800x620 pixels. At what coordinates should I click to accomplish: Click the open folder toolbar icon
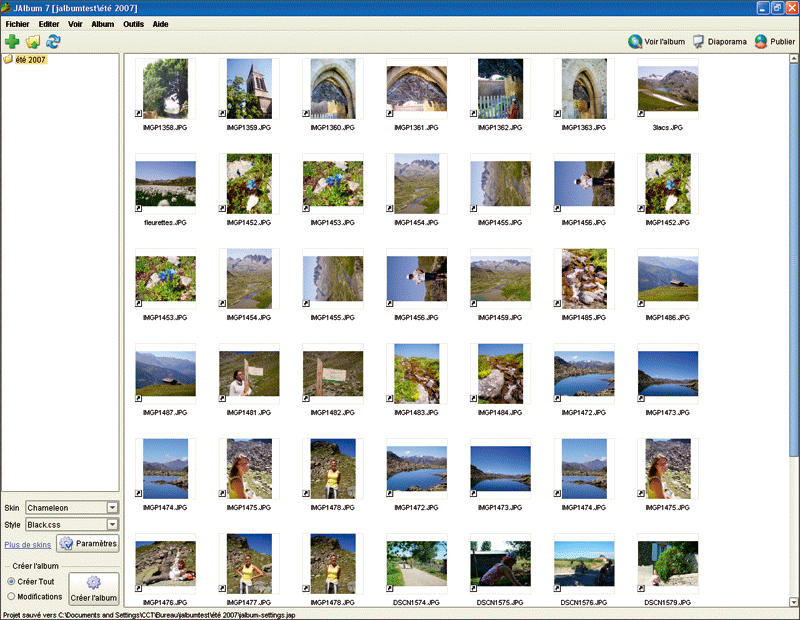pyautogui.click(x=33, y=41)
